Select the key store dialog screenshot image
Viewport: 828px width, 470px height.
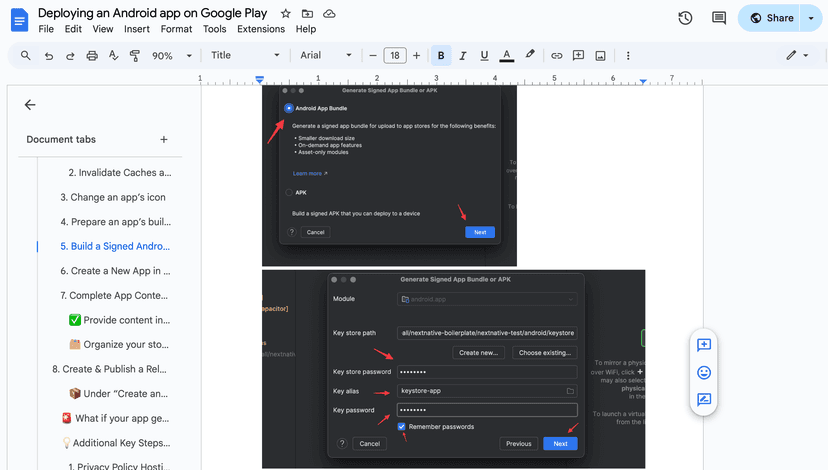click(x=454, y=369)
